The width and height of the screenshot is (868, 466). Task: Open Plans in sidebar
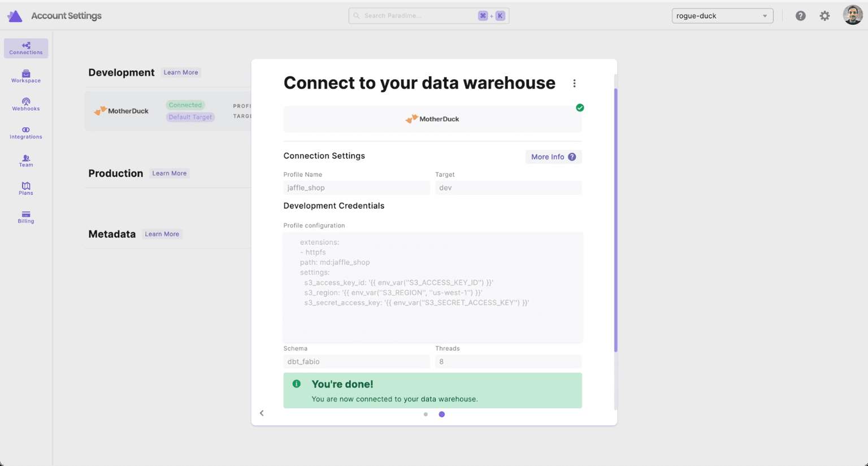pos(26,189)
